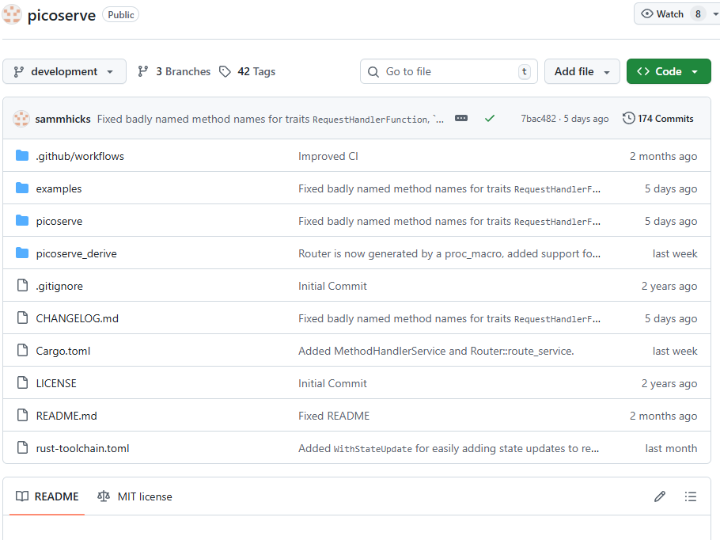Open commit history via 174 Commits
720x540 pixels.
point(657,118)
